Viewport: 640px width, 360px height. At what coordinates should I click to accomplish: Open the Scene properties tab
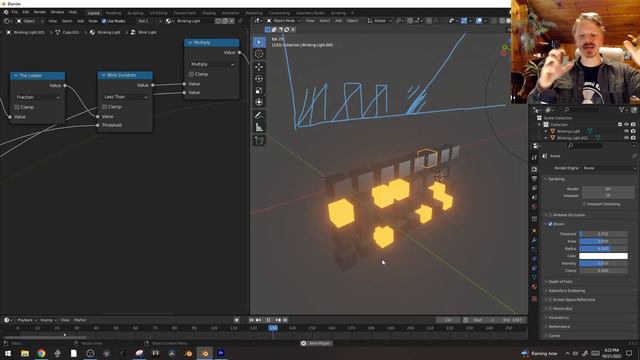(x=534, y=198)
